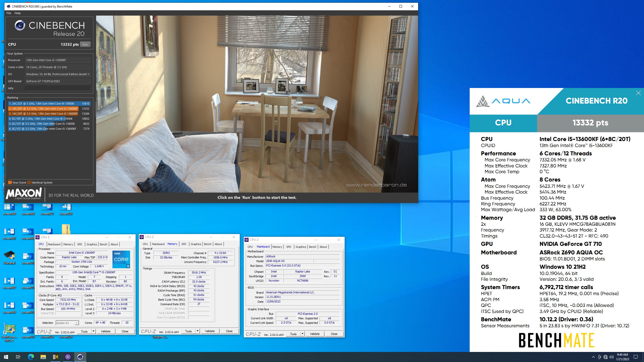Image resolution: width=644 pixels, height=362 pixels.
Task: Click Validate in CPU-Z Mainboard window
Action: point(315,334)
